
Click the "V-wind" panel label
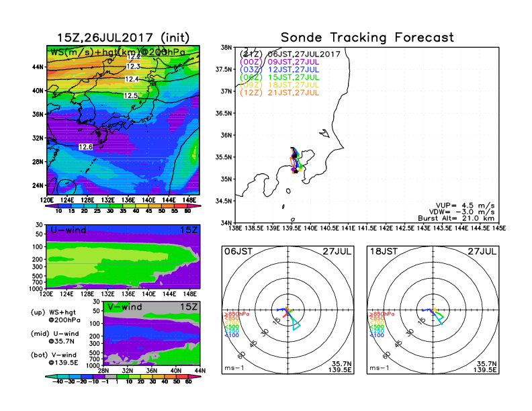pyautogui.click(x=125, y=307)
